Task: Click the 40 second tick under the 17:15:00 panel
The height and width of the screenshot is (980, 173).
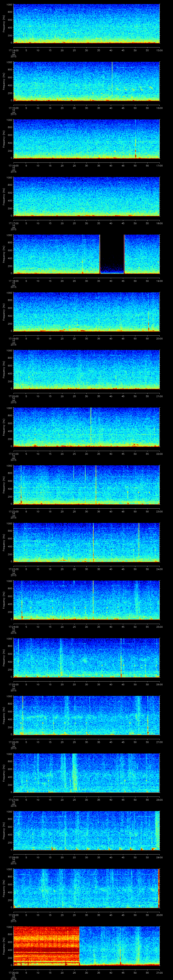Action: [x=111, y=108]
